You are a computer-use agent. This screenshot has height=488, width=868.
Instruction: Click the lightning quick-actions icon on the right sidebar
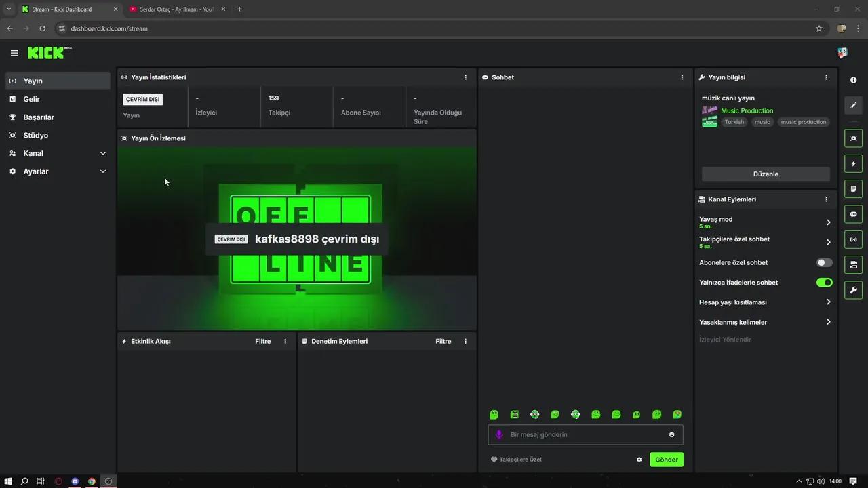coord(853,163)
